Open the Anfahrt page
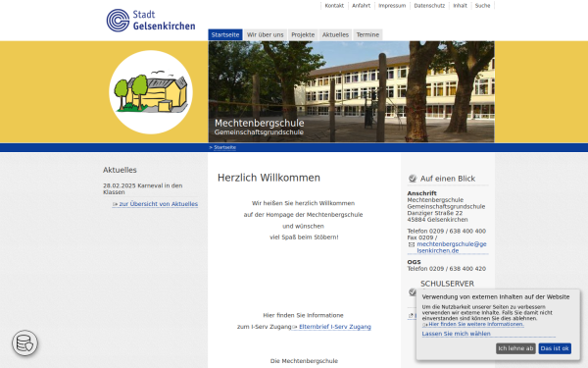Image resolution: width=588 pixels, height=368 pixels. coord(361,6)
